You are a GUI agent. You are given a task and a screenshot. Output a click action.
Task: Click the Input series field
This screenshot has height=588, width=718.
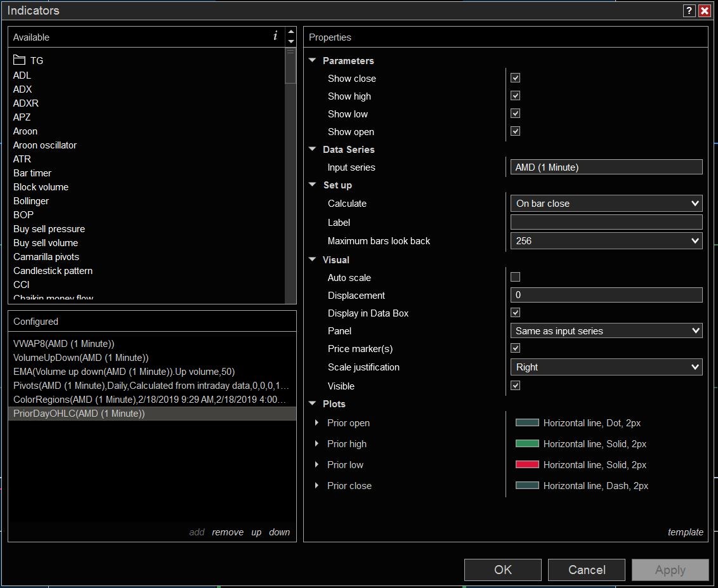pyautogui.click(x=606, y=167)
